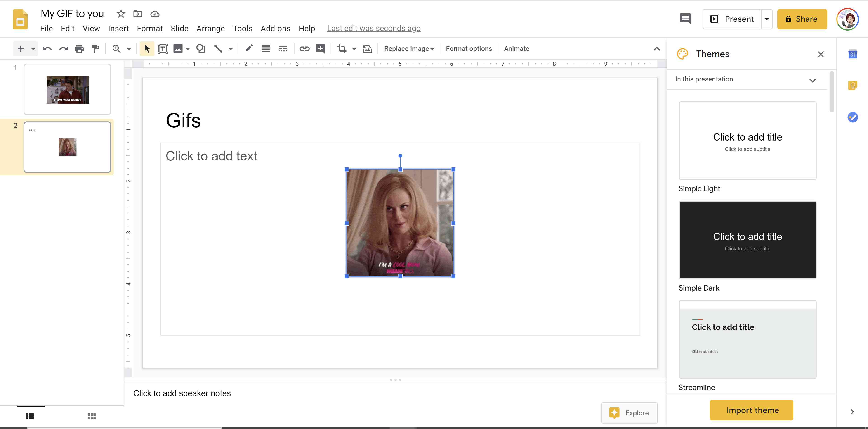Insert a link on image
The image size is (868, 429).
click(x=304, y=49)
